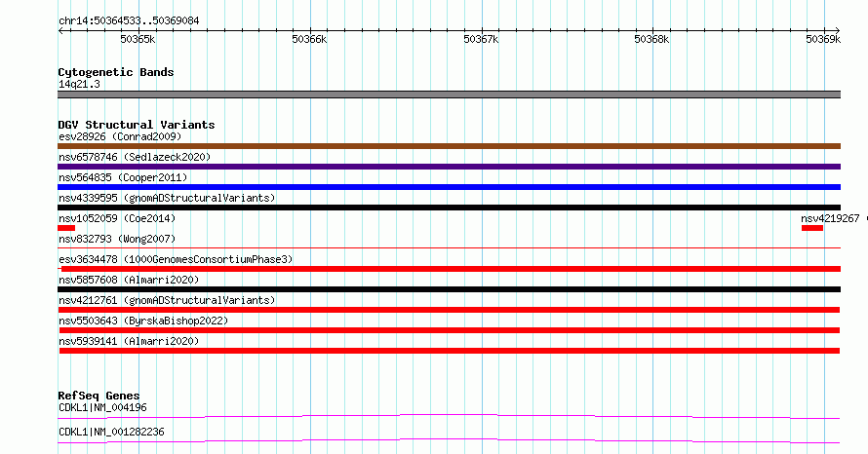The width and height of the screenshot is (868, 454).
Task: Open the nsv6578746 (Sedlazeck2020) label
Action: click(x=135, y=157)
